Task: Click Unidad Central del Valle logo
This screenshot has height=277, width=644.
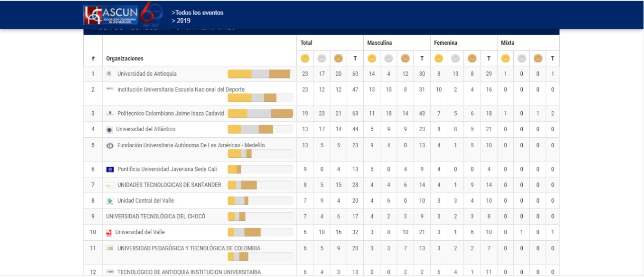Action: [110, 201]
